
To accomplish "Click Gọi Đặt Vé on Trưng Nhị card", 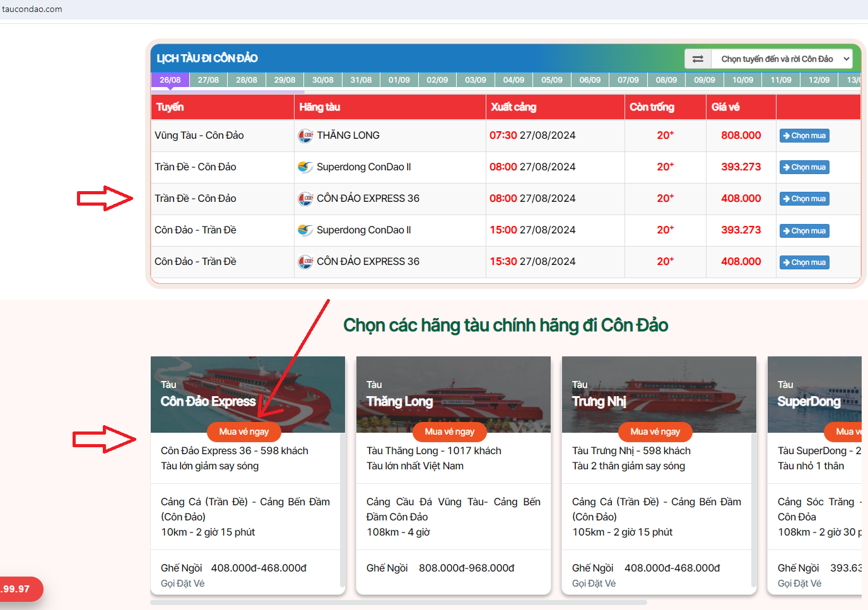I will click(594, 584).
